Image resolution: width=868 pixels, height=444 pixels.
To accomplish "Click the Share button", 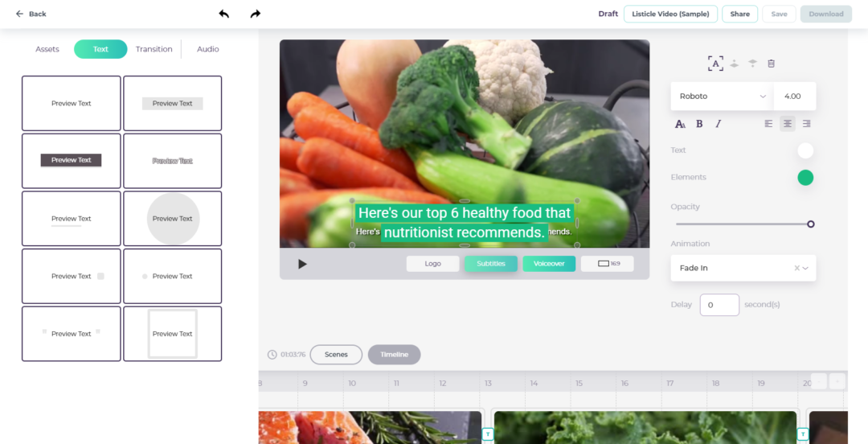I will [739, 14].
